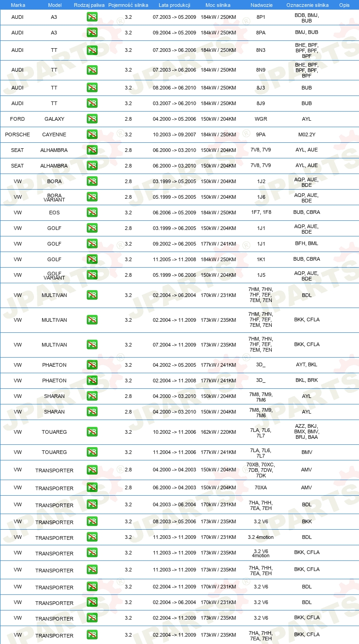Image resolution: width=359 pixels, height=644 pixels.
Task: Select the BFH, BML engine code cell
Action: coord(307,244)
